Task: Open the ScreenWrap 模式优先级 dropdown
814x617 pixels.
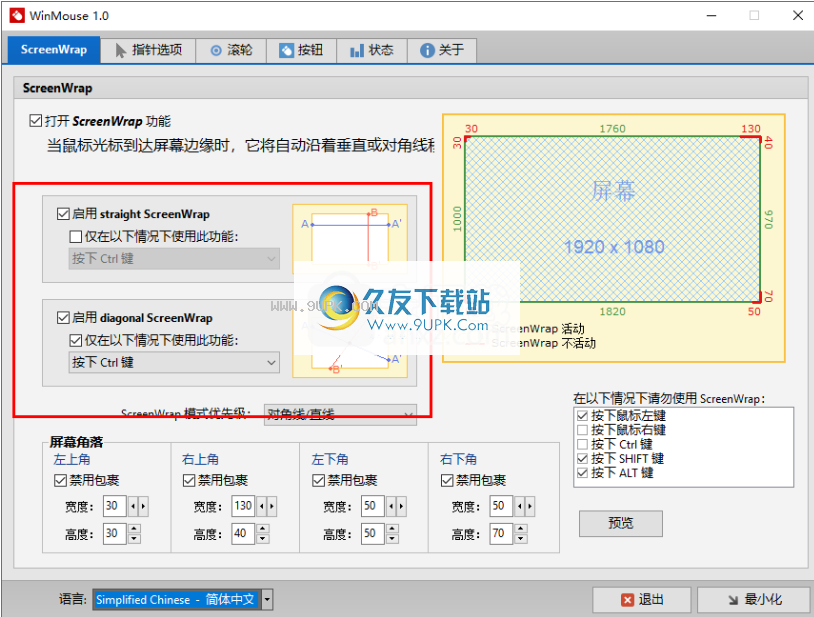Action: click(340, 414)
